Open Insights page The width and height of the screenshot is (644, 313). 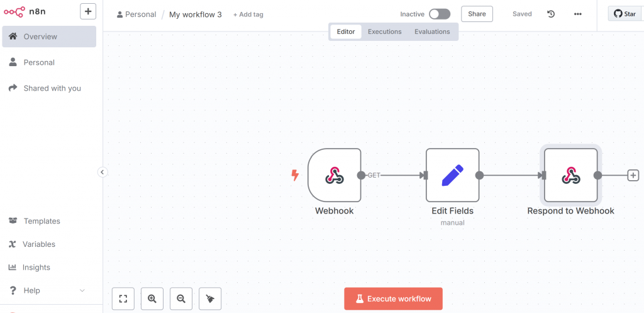(x=49, y=268)
